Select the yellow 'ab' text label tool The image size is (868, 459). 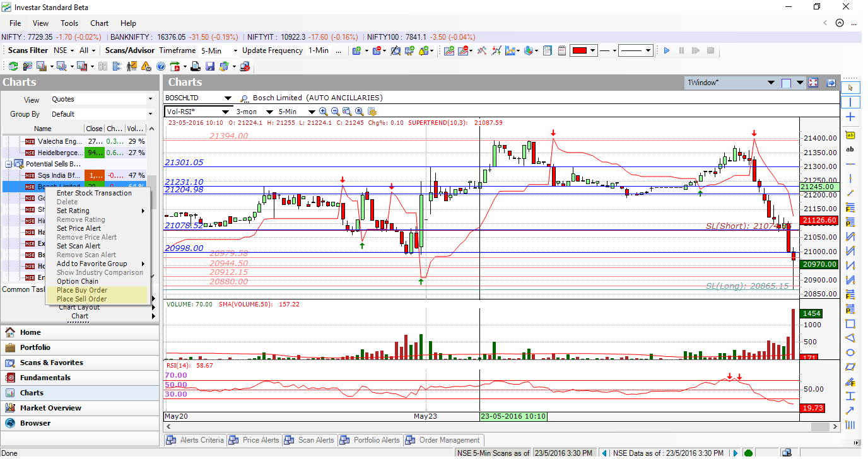(850, 135)
